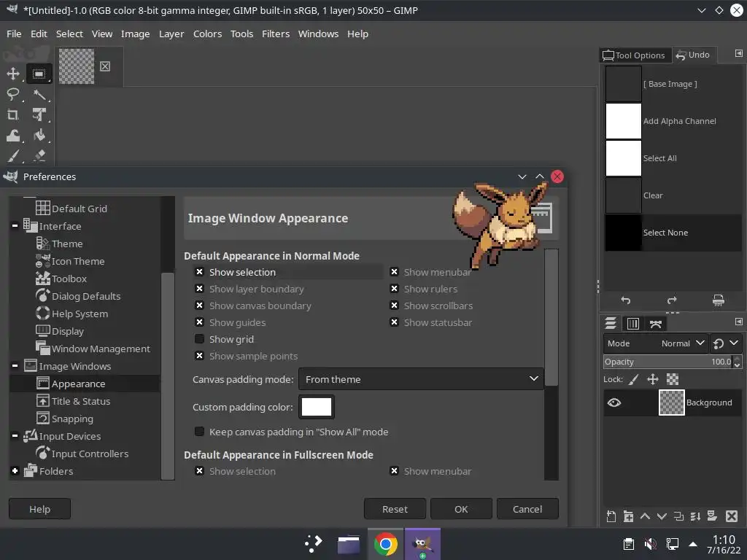Viewport: 747px width, 560px height.
Task: Switch to the Paths tab
Action: (656, 324)
